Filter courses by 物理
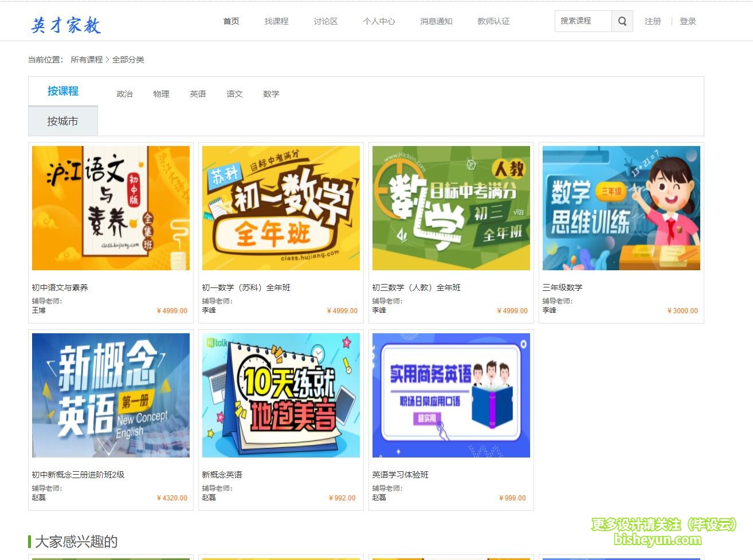The width and height of the screenshot is (753, 560). 161,94
